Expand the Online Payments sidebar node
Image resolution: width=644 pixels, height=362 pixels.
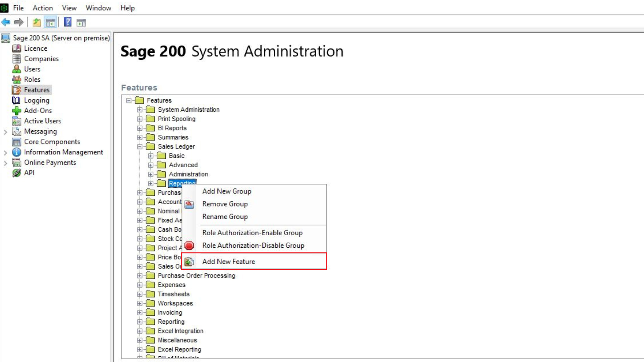point(5,163)
